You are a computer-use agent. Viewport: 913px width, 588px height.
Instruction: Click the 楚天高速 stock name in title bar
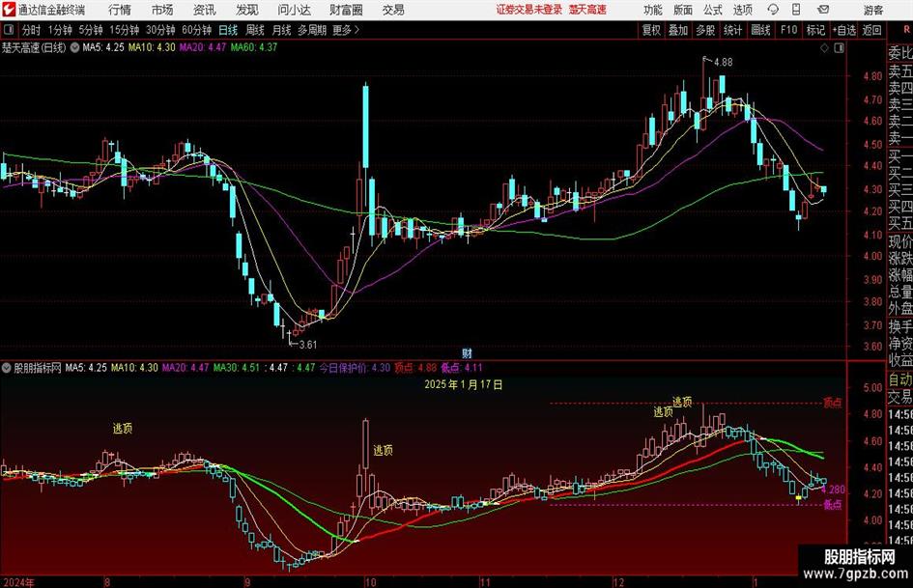point(587,10)
